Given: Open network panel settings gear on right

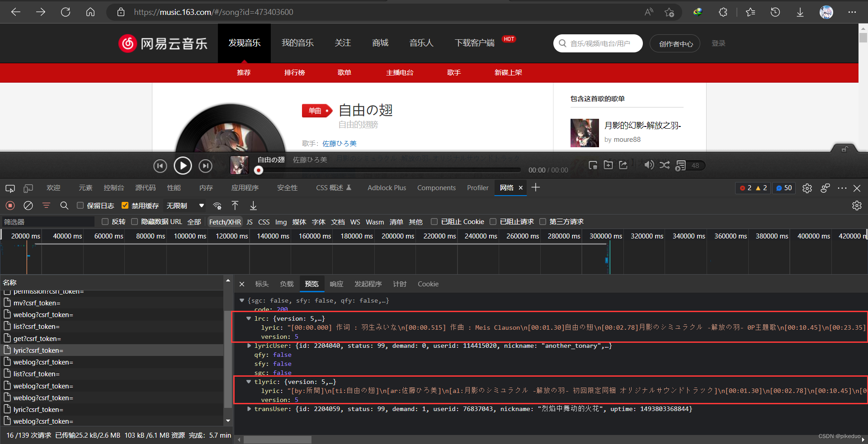Looking at the screenshot, I should [857, 206].
